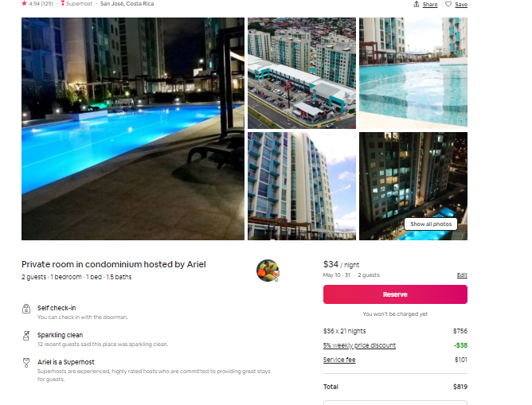Click the Share upload icon
Image resolution: width=532 pixels, height=405 pixels.
click(417, 4)
